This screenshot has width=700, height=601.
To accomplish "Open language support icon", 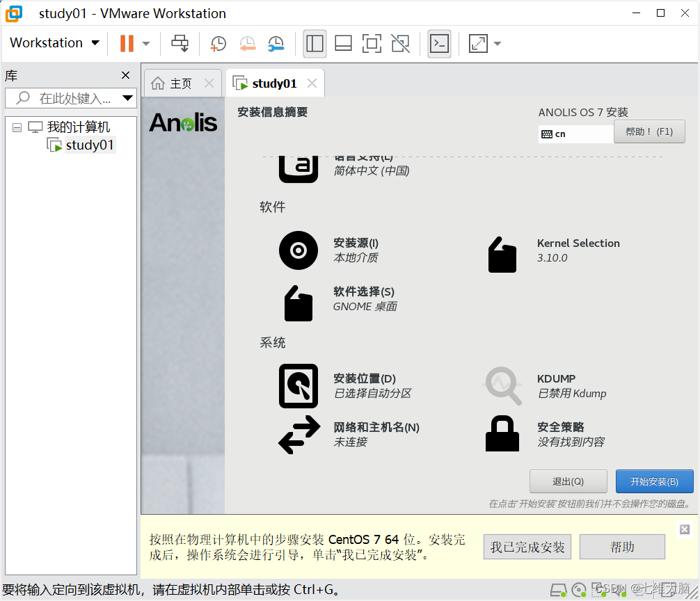I will [299, 168].
